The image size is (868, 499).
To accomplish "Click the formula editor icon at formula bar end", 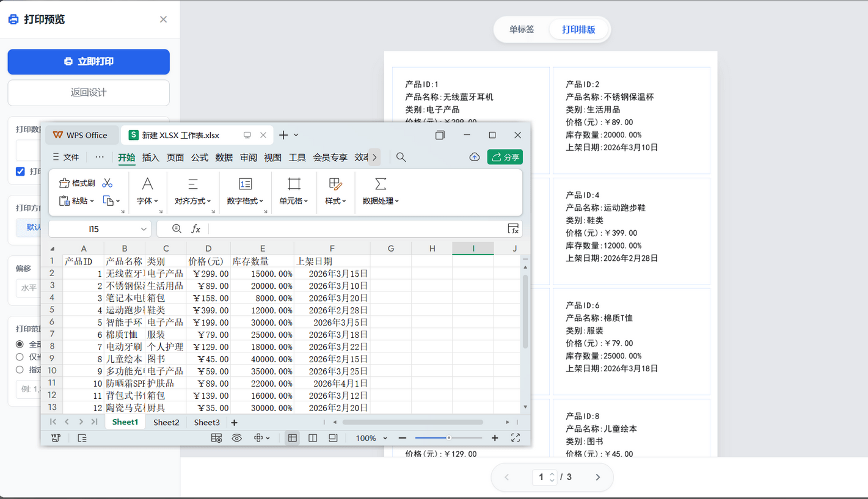I will point(513,229).
